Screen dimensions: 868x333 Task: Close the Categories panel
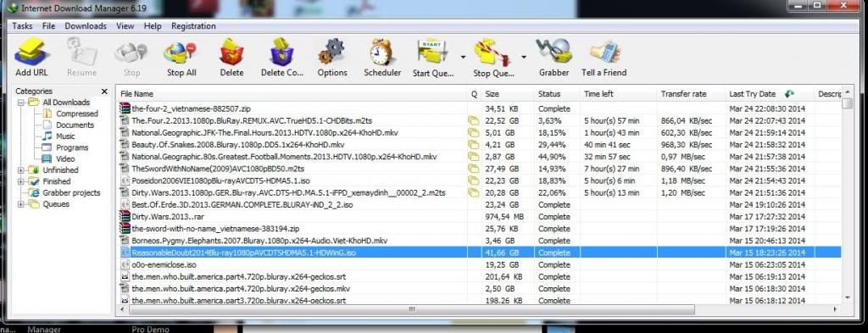click(x=104, y=92)
